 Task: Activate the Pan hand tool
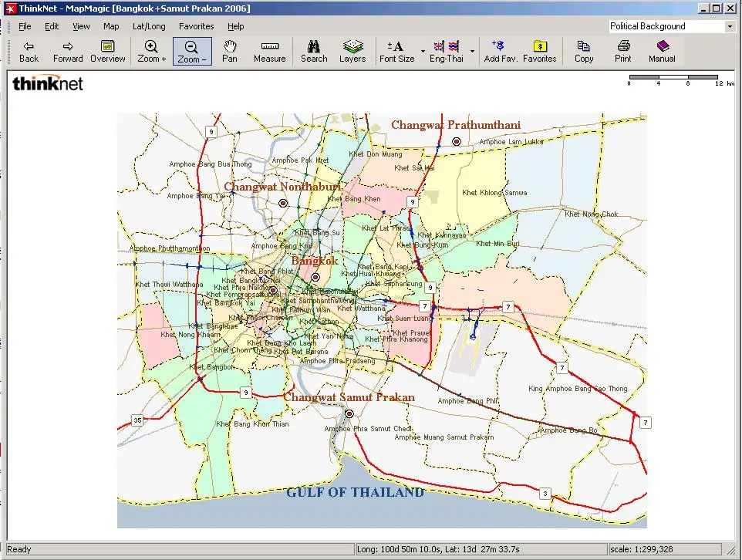230,51
